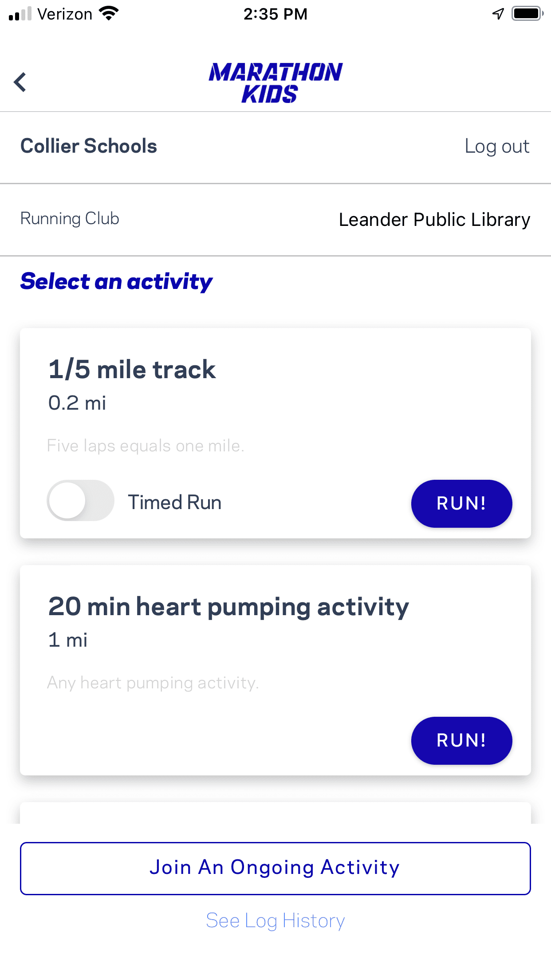Select the 1/5 mile track activity title
The image size is (551, 980).
pyautogui.click(x=132, y=369)
